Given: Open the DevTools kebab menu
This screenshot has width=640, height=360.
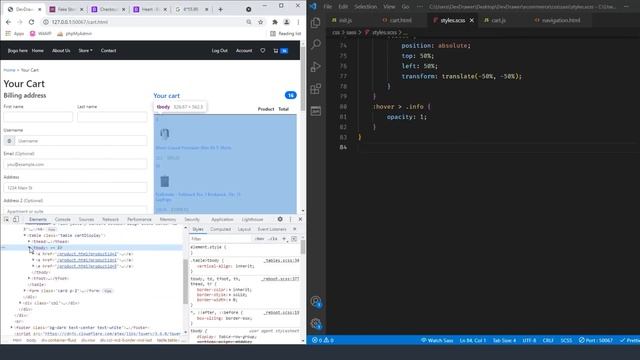Looking at the screenshot, I should [290, 219].
